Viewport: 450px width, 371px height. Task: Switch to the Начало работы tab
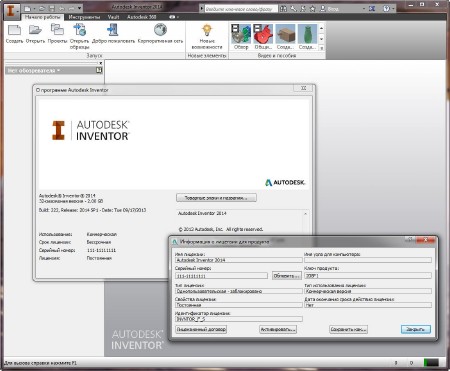pos(43,17)
